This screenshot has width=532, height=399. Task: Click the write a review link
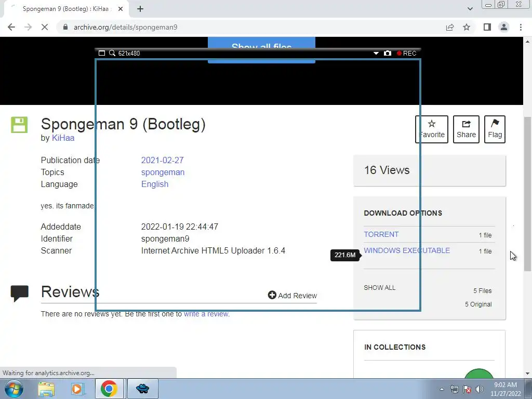[x=206, y=314]
